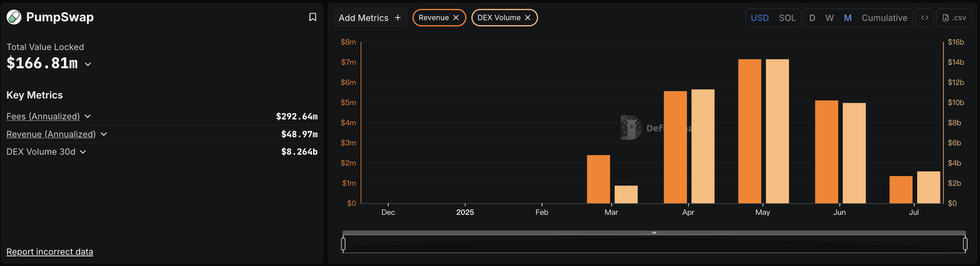This screenshot has height=266, width=980.
Task: Click the Key Metrics heading
Action: [35, 95]
